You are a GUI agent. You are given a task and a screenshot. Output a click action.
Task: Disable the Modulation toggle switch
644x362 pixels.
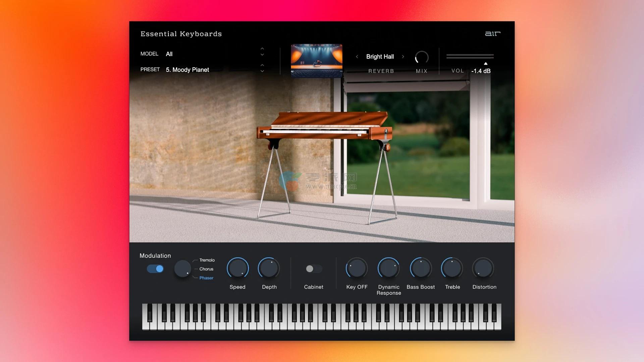coord(155,269)
